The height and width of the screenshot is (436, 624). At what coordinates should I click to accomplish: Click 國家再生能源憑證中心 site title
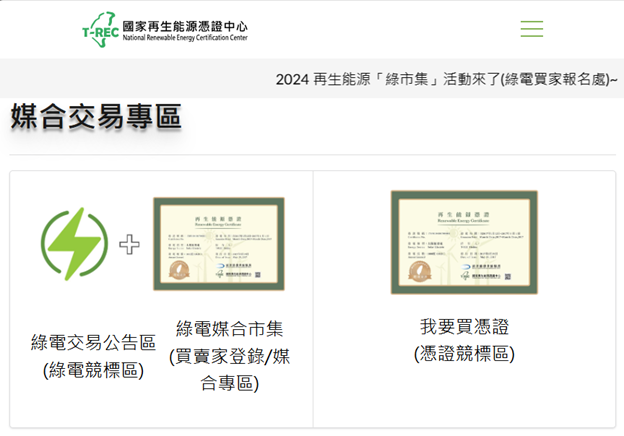pyautogui.click(x=185, y=26)
